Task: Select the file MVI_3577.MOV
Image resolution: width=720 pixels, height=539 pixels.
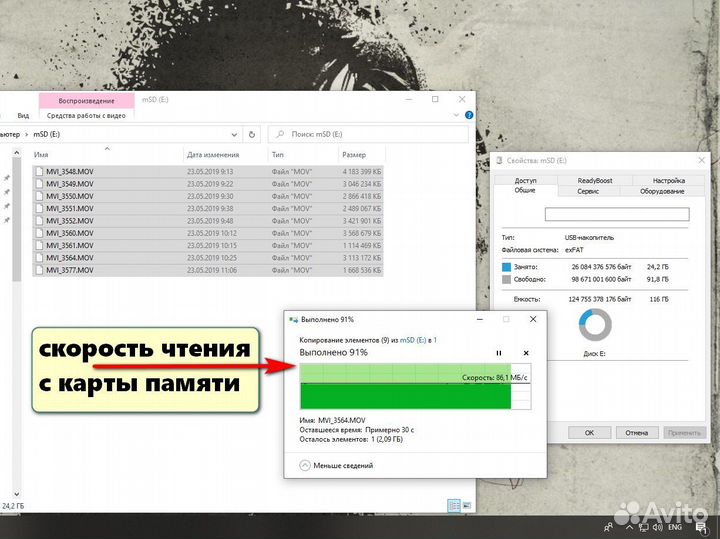Action: coord(208,270)
